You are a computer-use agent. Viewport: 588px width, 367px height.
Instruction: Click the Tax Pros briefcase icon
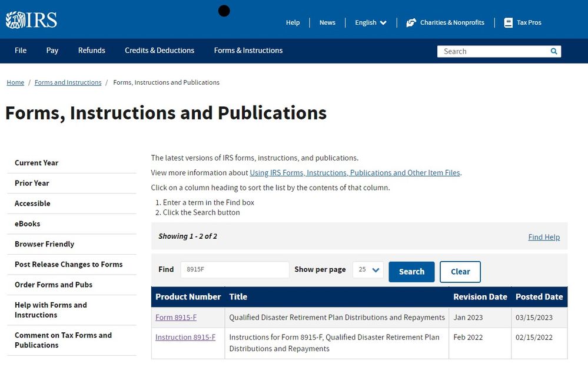coord(507,22)
